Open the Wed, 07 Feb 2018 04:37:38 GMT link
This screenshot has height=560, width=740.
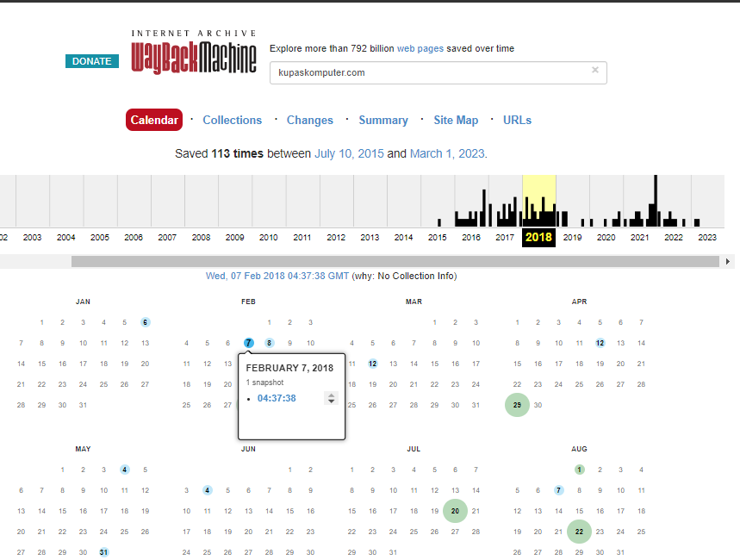[277, 277]
